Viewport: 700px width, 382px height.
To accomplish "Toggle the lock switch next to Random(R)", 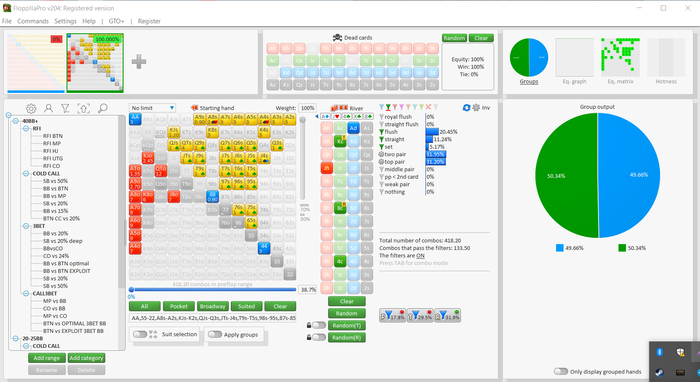I will coord(319,337).
